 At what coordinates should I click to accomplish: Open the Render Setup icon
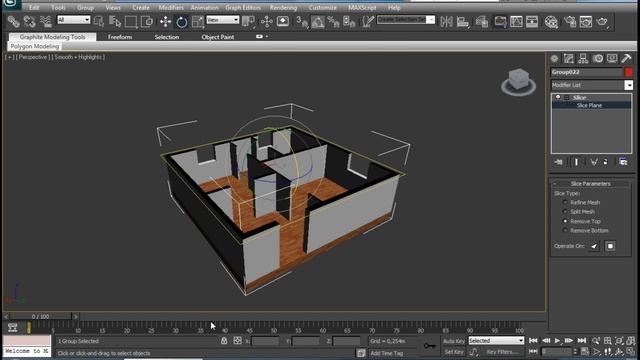pos(570,21)
